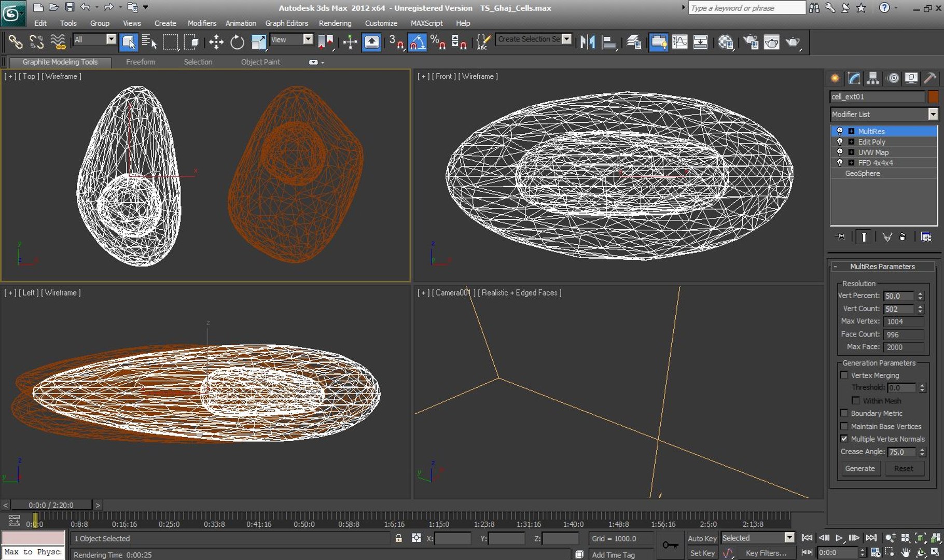Image resolution: width=944 pixels, height=560 pixels.
Task: Open Select by Name list tool
Action: (149, 42)
